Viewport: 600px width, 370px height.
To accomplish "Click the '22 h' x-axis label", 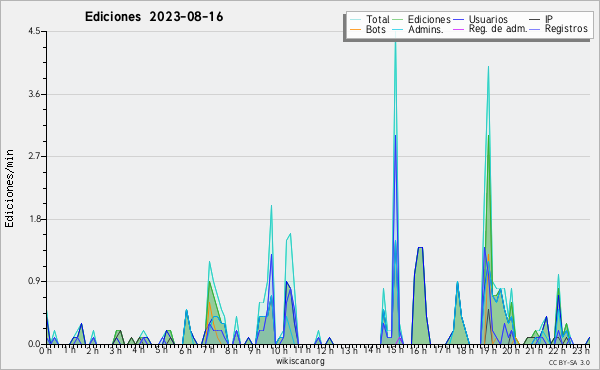I will 558,350.
